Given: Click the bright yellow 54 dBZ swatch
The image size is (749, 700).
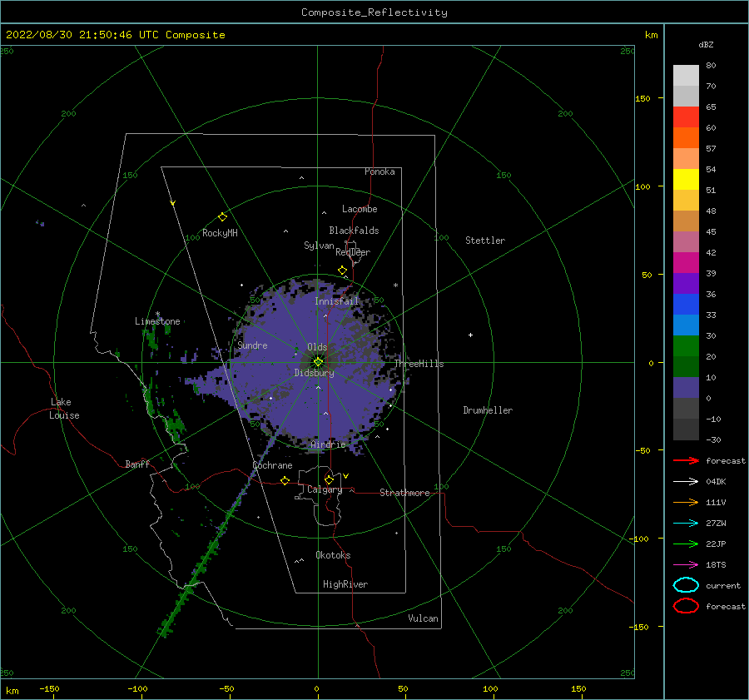Looking at the screenshot, I should (x=686, y=179).
